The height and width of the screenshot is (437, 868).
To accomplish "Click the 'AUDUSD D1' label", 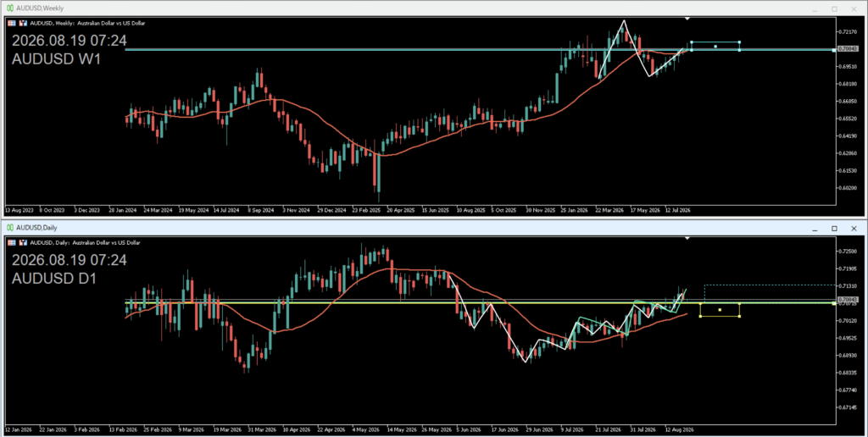I will (54, 279).
